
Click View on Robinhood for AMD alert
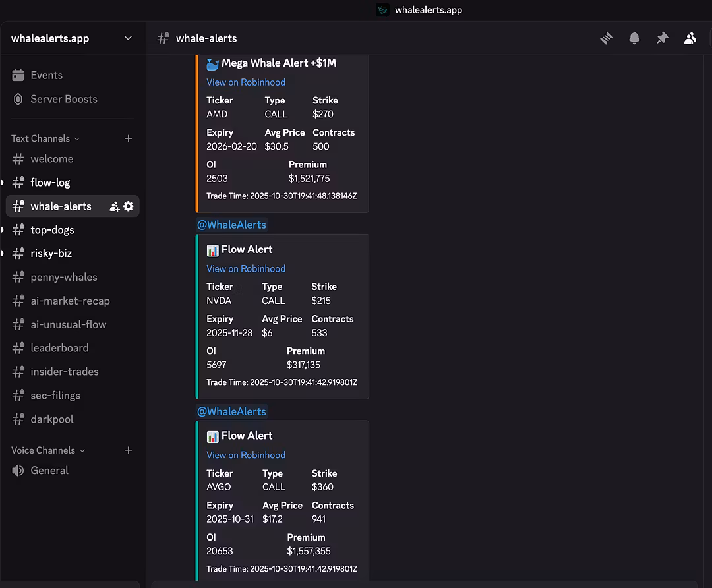[246, 82]
